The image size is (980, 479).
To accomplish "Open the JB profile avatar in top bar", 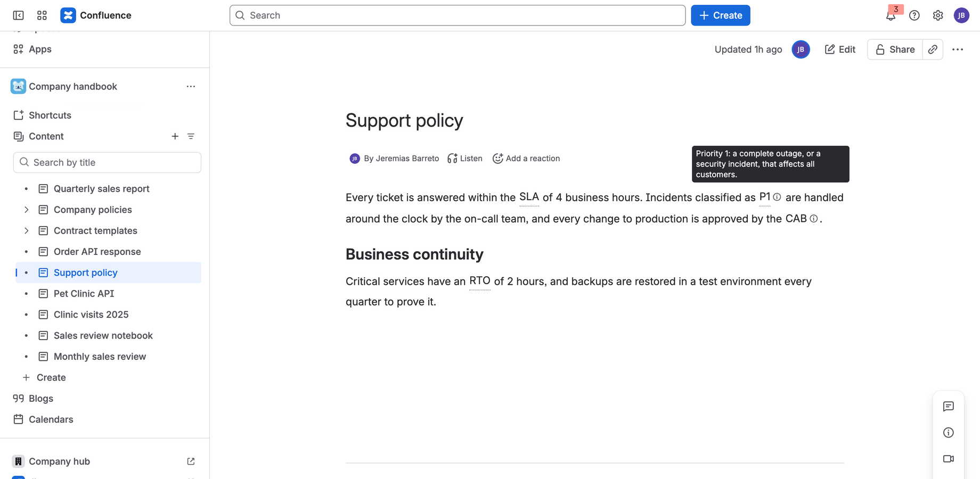I will point(961,15).
